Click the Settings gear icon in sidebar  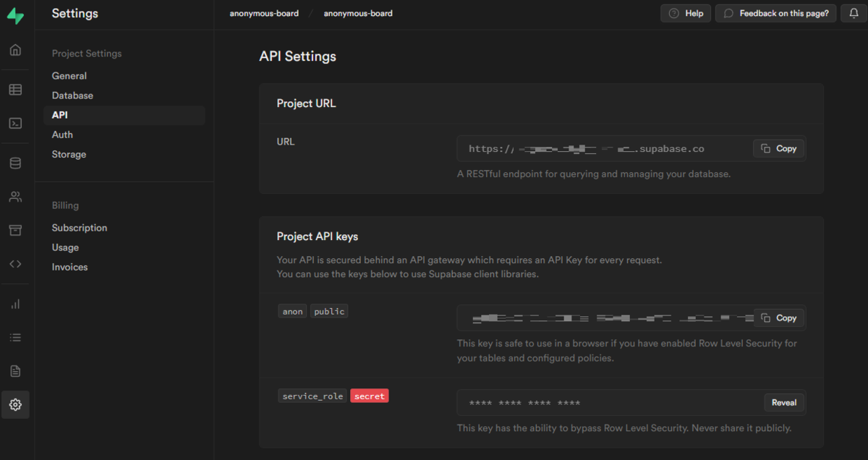coord(15,405)
